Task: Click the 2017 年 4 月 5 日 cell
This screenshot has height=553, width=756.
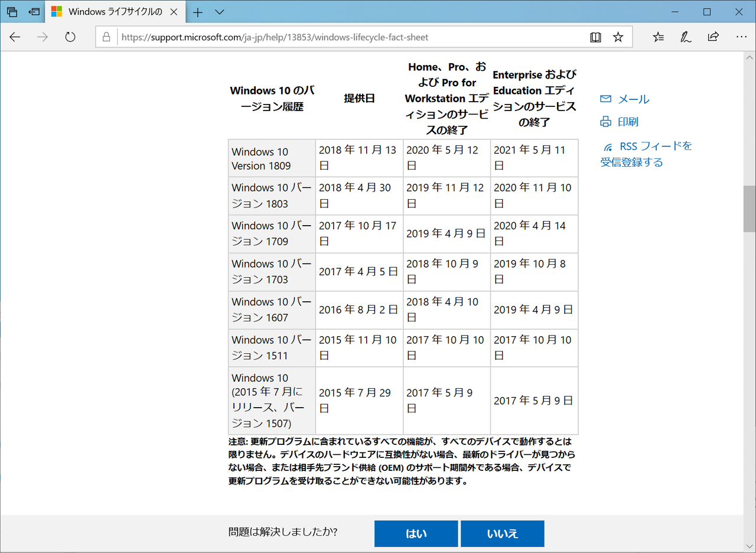Action: (x=359, y=272)
